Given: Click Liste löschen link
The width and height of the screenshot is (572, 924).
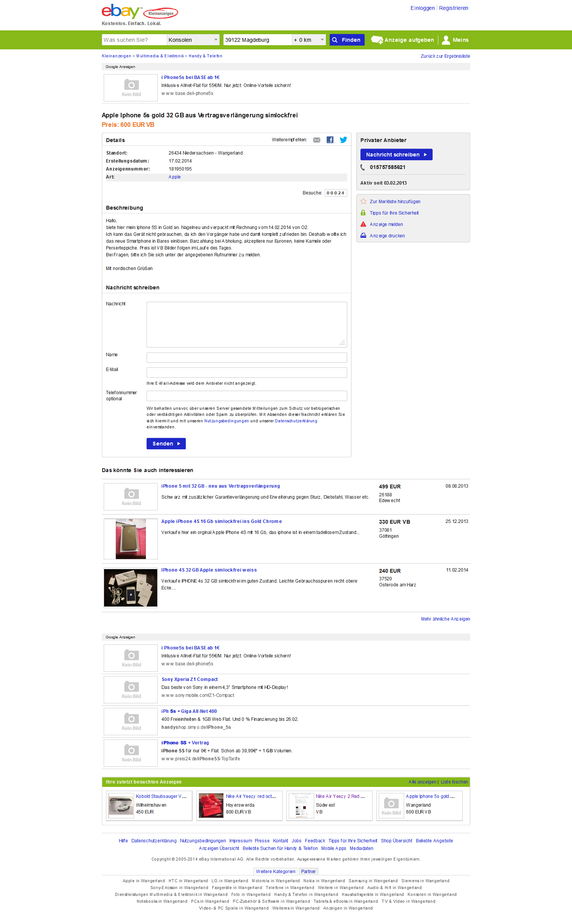Looking at the screenshot, I should [454, 782].
